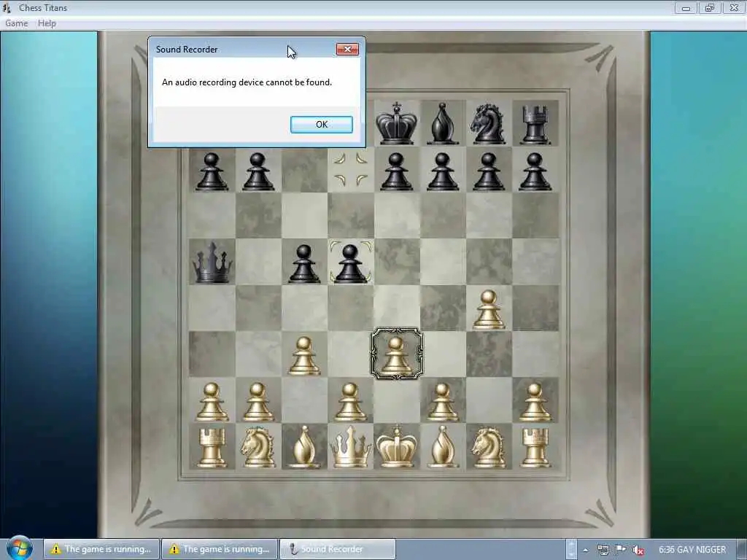Select the black rook on h8
747x560 pixels.
tap(535, 125)
